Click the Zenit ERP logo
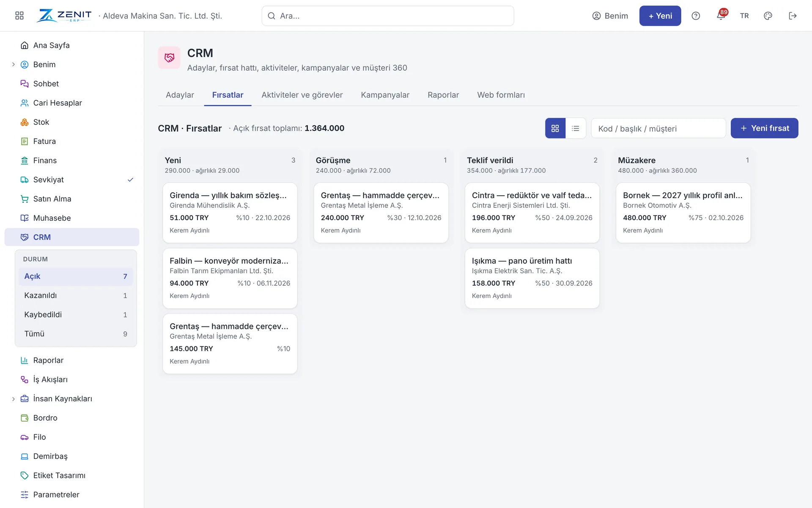The height and width of the screenshot is (508, 812). coord(64,16)
